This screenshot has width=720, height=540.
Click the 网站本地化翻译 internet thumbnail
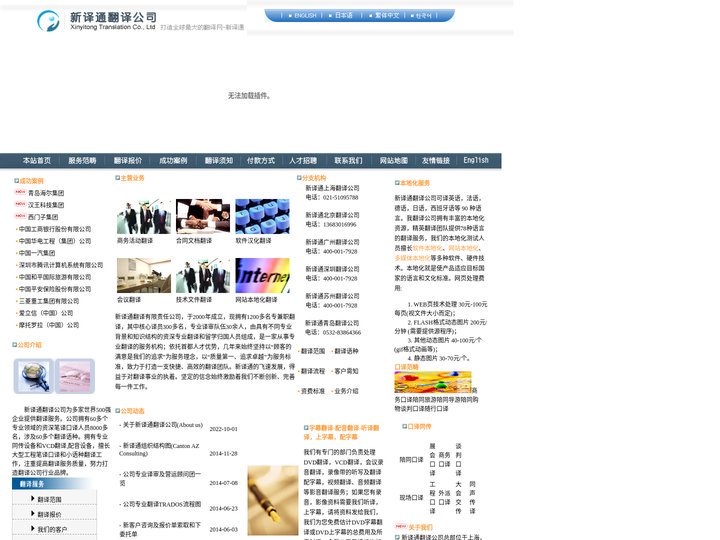coord(262,275)
